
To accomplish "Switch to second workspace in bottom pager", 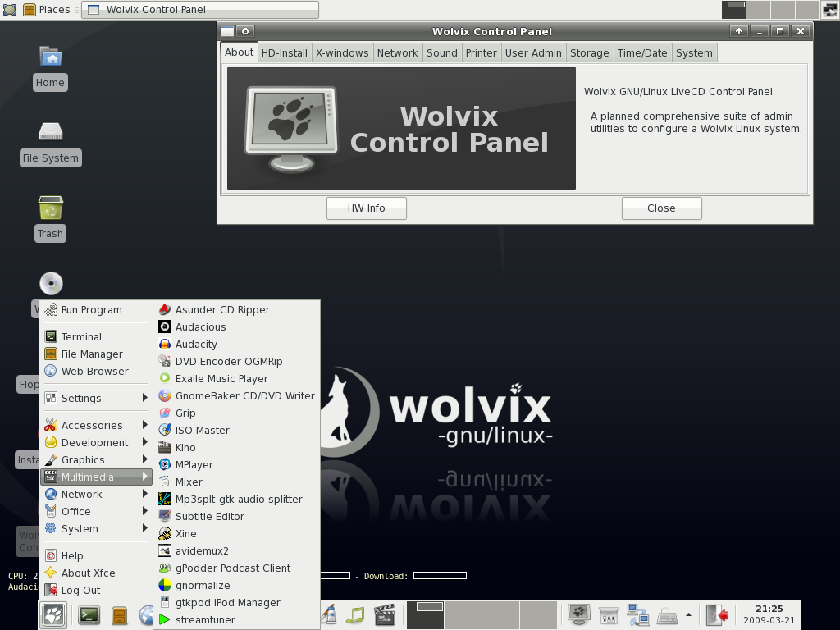I will click(463, 614).
